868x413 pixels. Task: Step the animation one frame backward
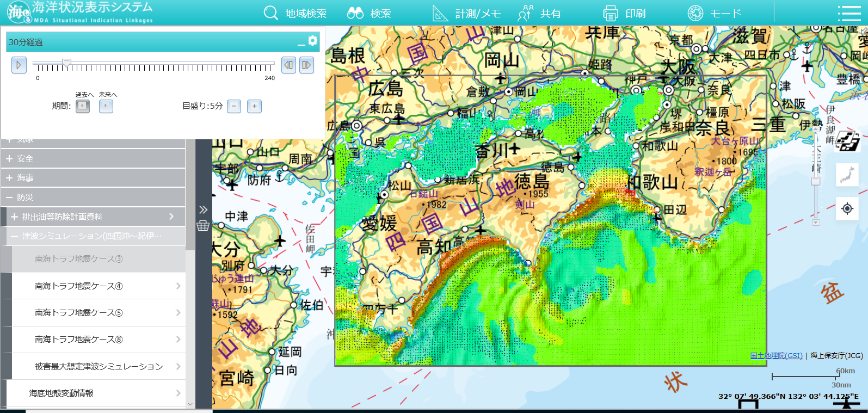point(288,65)
